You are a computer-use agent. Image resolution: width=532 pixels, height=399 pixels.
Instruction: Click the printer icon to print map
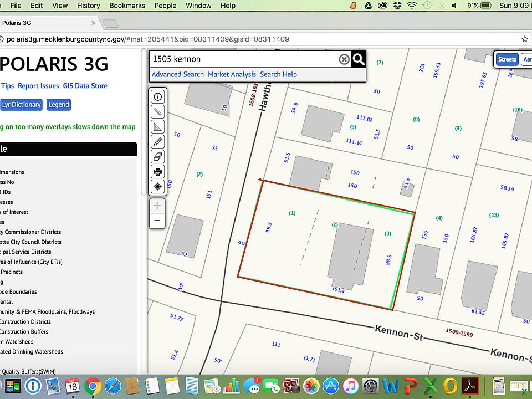coord(158,172)
